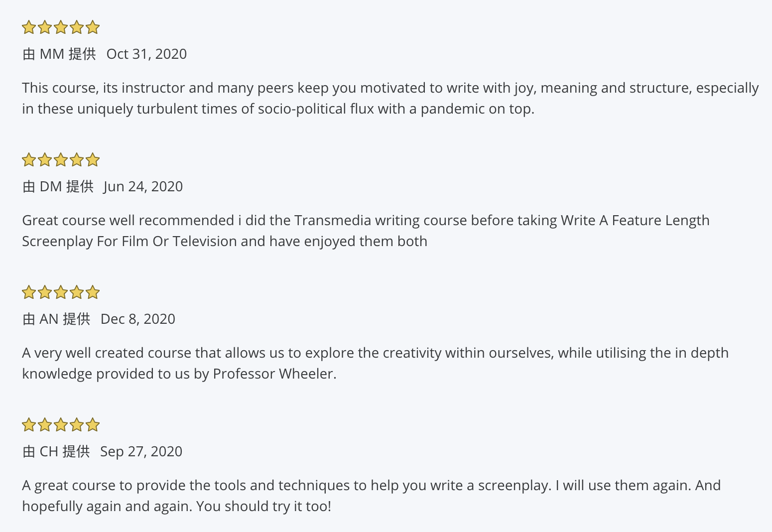
Task: Click the review ending 'You should try it too!'
Action: pos(371,496)
